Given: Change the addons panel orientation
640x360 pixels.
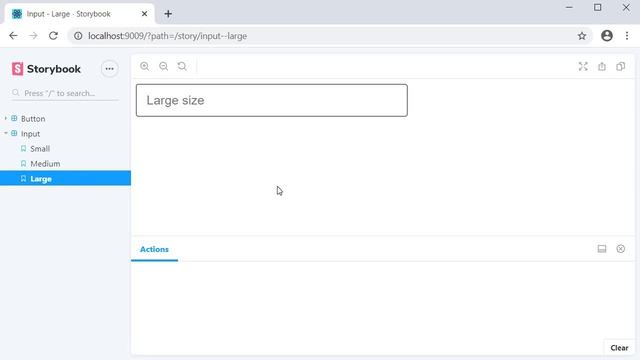Looking at the screenshot, I should tap(602, 249).
